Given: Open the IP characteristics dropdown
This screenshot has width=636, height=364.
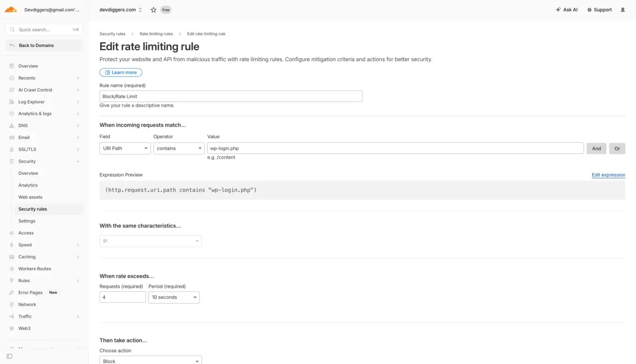Looking at the screenshot, I should [x=151, y=241].
